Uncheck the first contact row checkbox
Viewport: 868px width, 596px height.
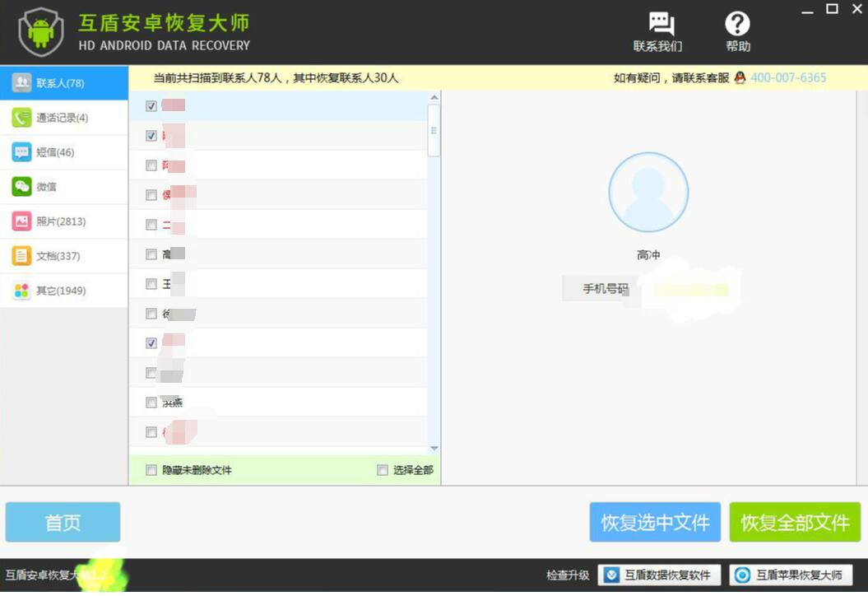tap(151, 106)
